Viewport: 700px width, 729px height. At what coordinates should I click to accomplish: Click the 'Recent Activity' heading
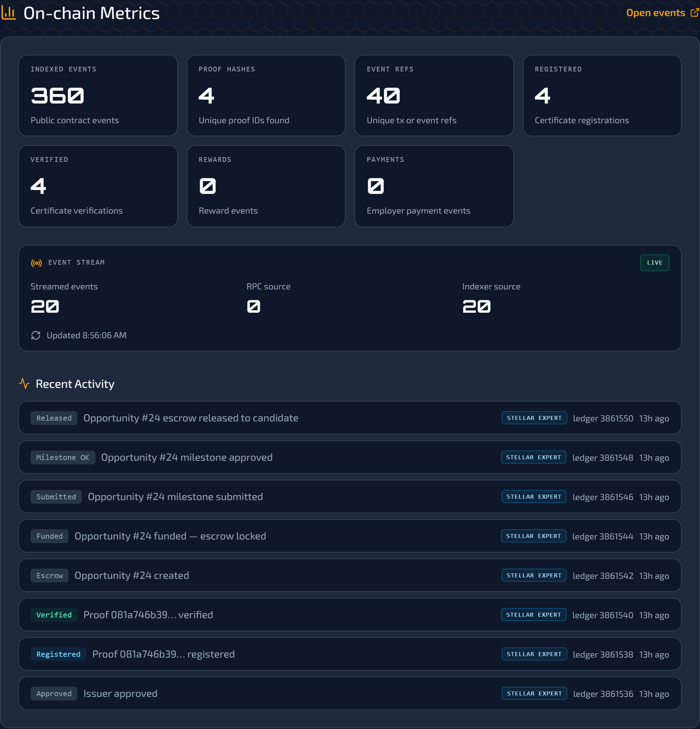(x=75, y=384)
